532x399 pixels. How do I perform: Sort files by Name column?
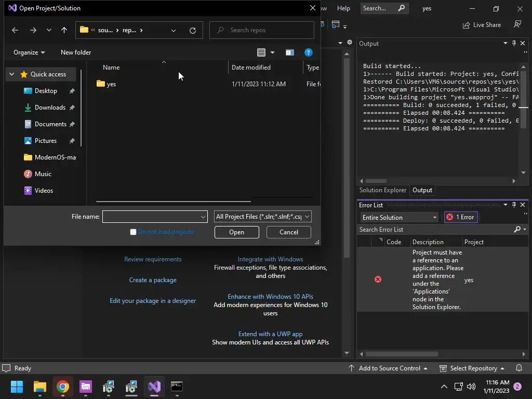111,68
